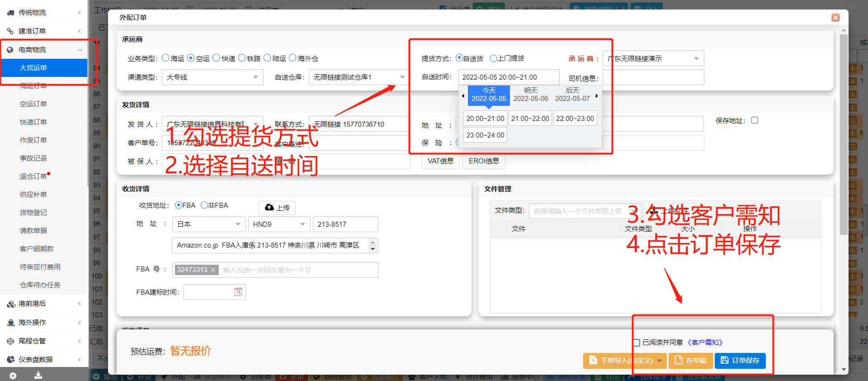Click the 自送时间 input field
The height and width of the screenshot is (381, 868).
(x=508, y=77)
